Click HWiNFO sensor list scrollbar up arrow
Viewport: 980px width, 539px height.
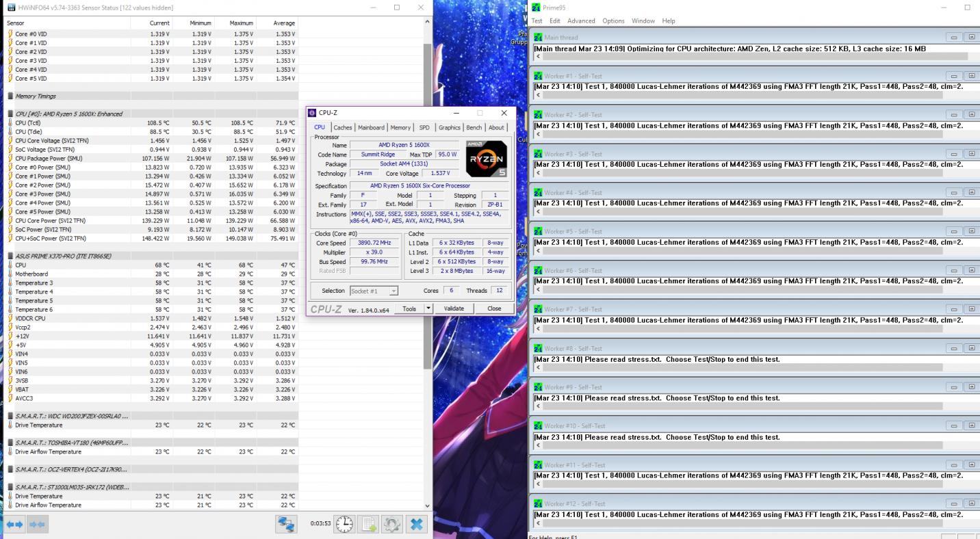(x=428, y=23)
